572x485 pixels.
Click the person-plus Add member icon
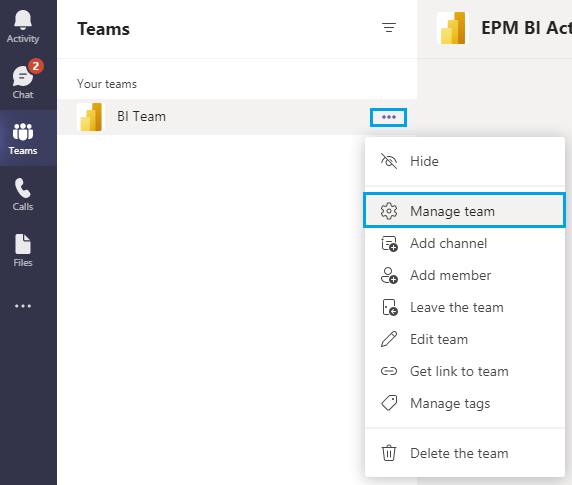389,275
